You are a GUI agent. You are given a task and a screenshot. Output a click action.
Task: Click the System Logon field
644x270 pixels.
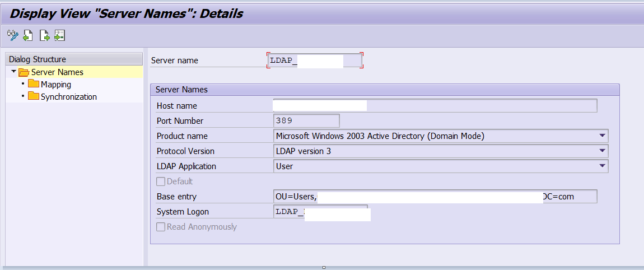[x=320, y=212]
